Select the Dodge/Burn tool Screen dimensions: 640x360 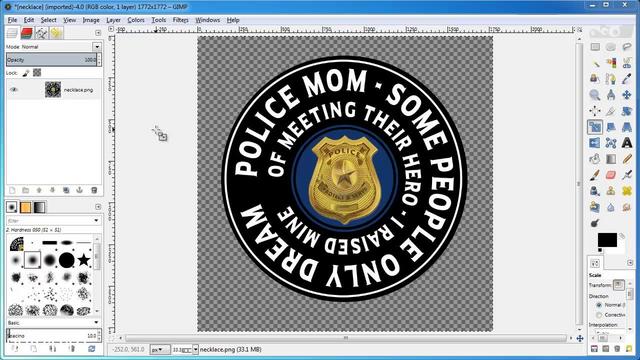(x=595, y=223)
